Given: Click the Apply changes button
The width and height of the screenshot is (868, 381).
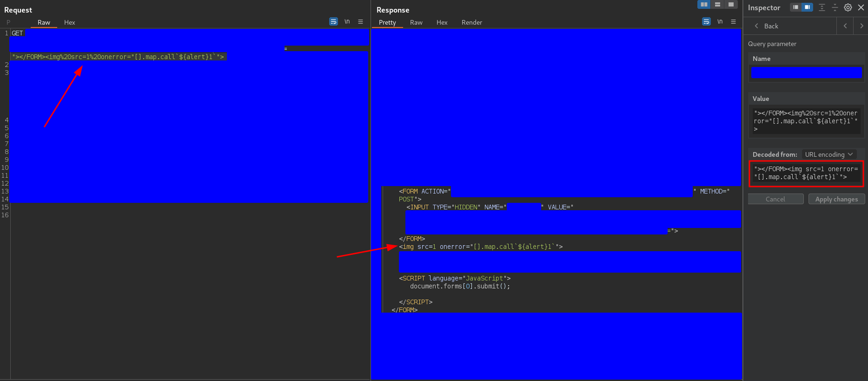Looking at the screenshot, I should [836, 199].
